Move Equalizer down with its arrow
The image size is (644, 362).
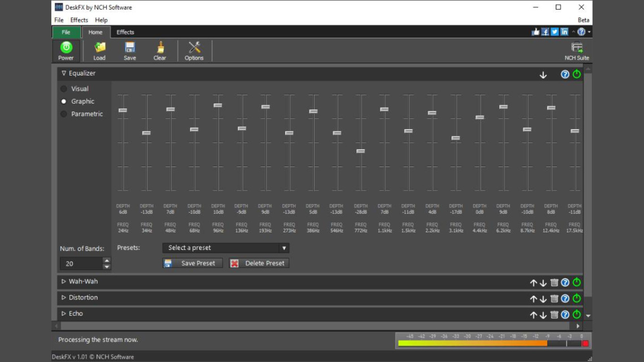pos(543,74)
